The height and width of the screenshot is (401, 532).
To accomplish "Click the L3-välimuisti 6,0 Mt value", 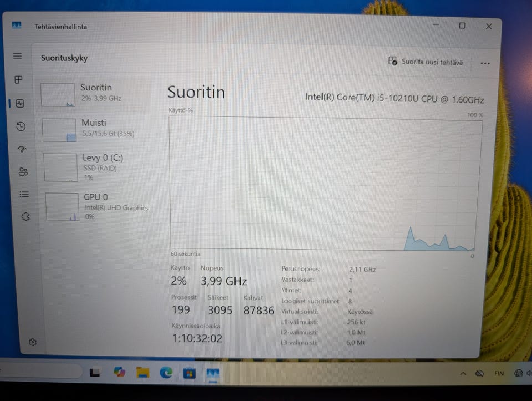I will (x=355, y=343).
